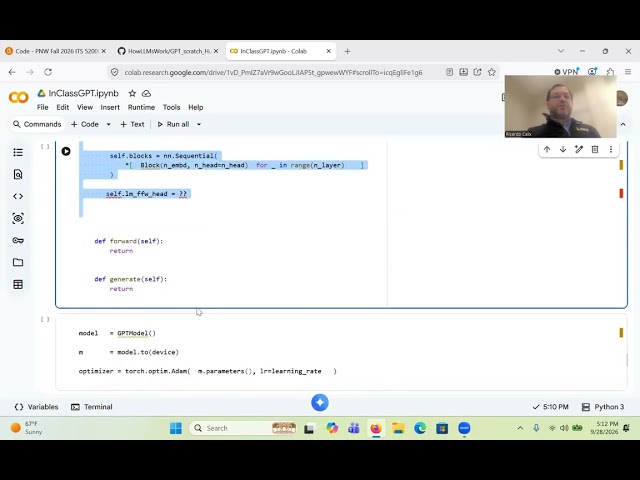Screen dimensions: 640x480
Task: Open the Commands palette
Action: pyautogui.click(x=37, y=124)
